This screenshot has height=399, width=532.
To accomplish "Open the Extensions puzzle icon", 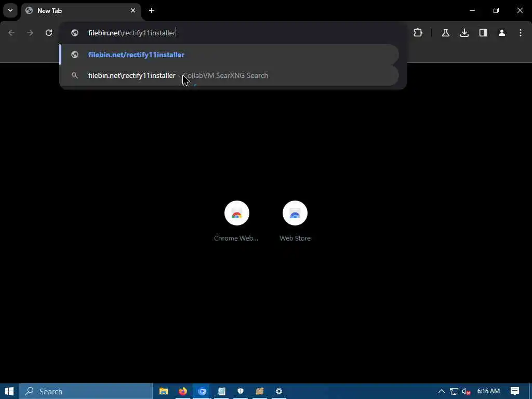I will (x=418, y=33).
